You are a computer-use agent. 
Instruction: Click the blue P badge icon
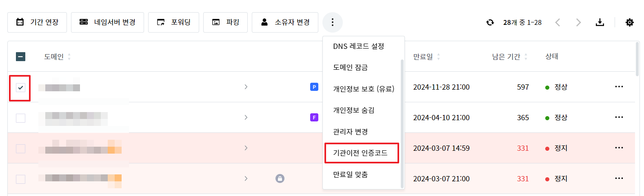(314, 87)
